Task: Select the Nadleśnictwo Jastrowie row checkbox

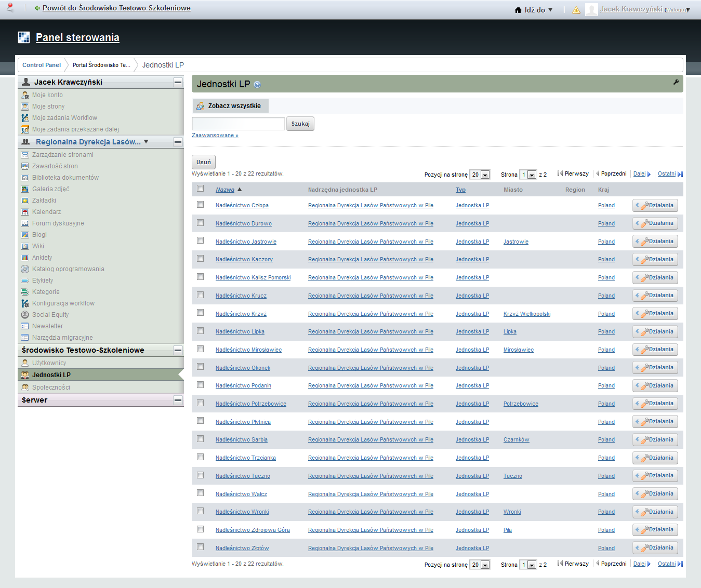Action: [x=200, y=240]
